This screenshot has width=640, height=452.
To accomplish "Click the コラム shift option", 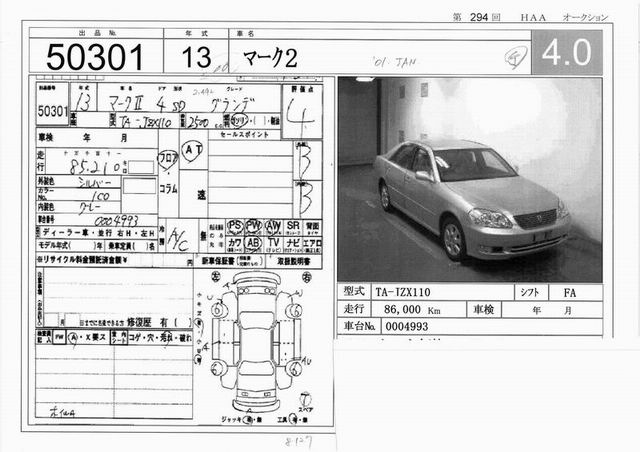I will point(168,189).
